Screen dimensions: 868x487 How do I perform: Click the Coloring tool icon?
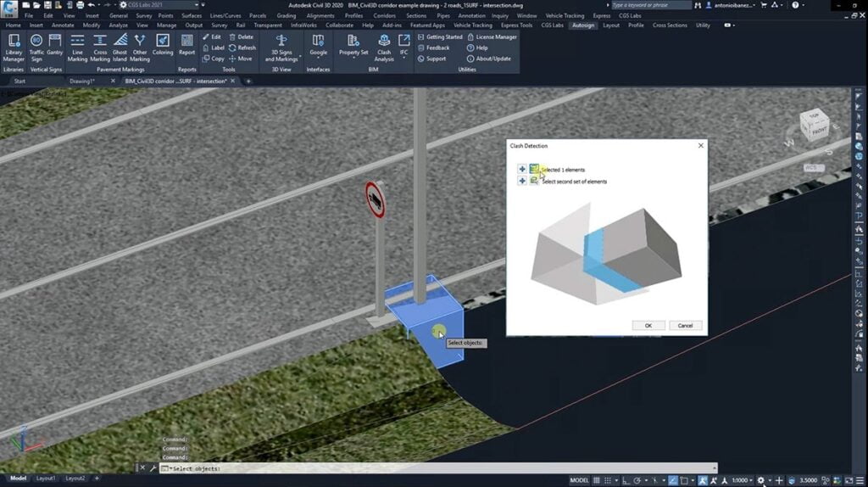(x=163, y=45)
